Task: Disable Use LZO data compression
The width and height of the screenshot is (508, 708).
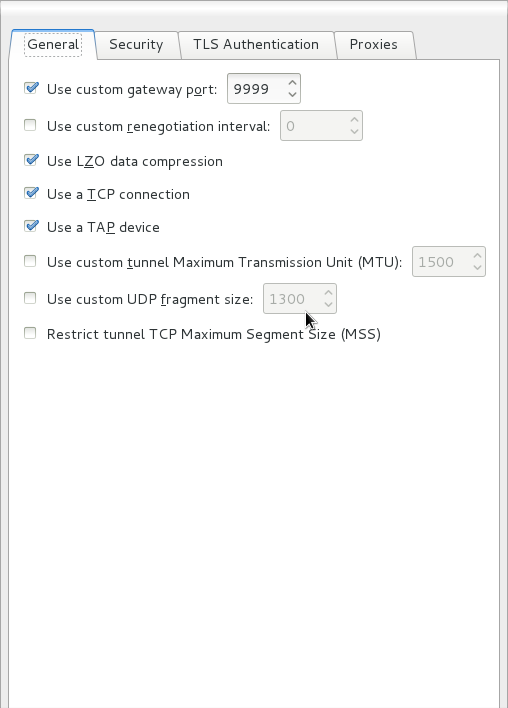Action: pyautogui.click(x=31, y=160)
